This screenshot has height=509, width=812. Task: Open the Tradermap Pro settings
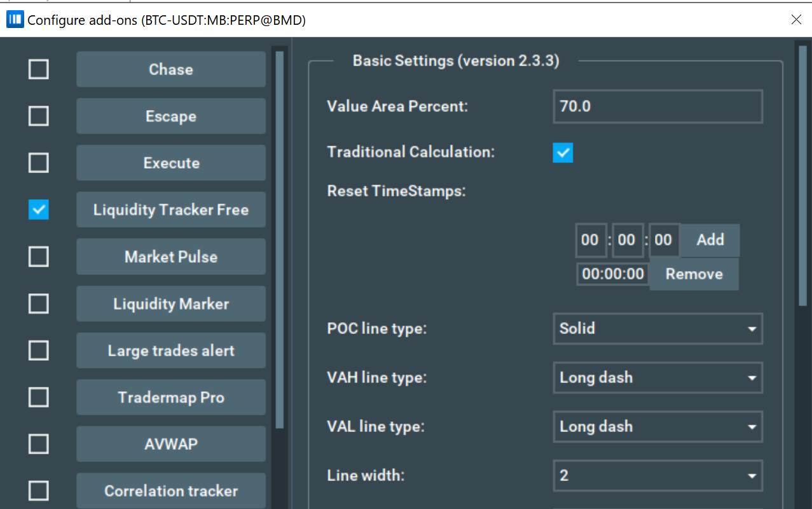tap(171, 398)
